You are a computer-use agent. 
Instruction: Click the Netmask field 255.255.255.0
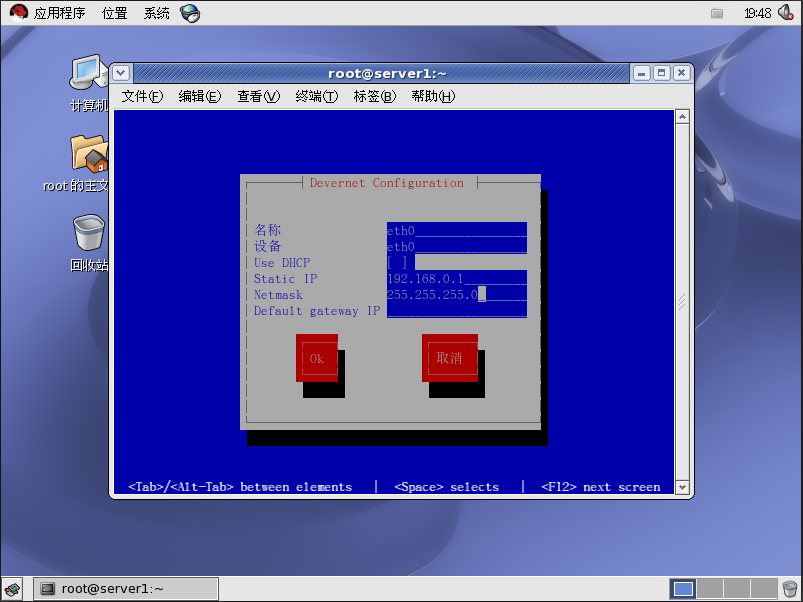tap(457, 294)
